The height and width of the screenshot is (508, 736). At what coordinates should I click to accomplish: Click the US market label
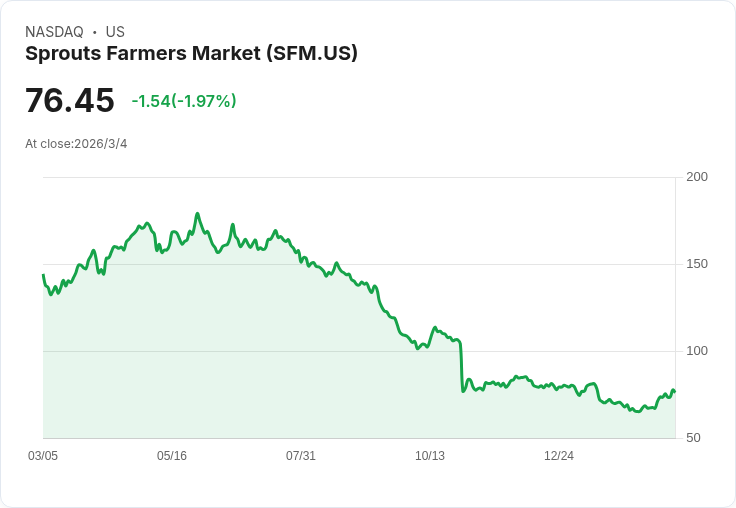pyautogui.click(x=115, y=32)
